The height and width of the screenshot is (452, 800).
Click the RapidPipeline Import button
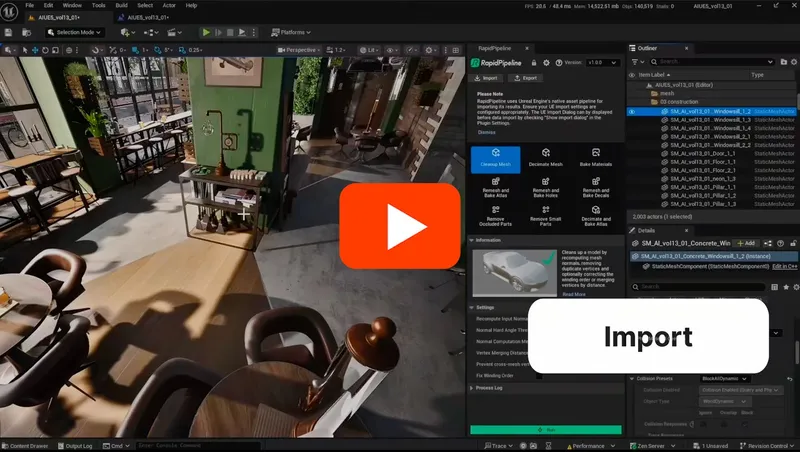tap(486, 78)
